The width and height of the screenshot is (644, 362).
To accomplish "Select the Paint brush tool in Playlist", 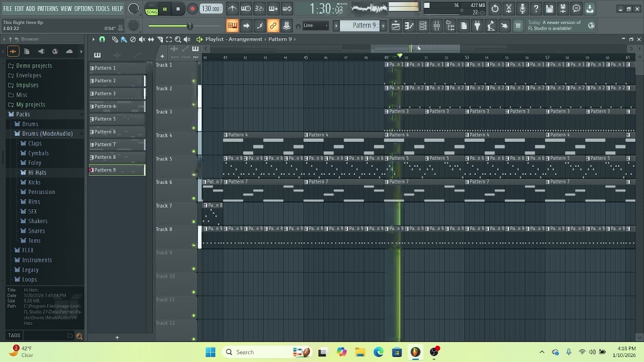I will tap(124, 39).
